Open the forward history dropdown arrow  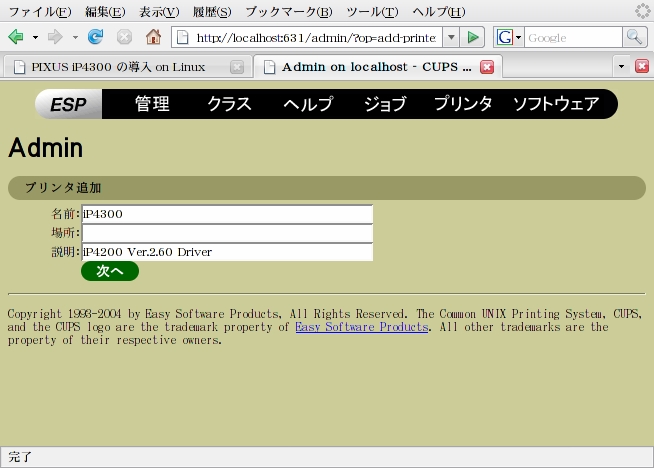coord(75,38)
